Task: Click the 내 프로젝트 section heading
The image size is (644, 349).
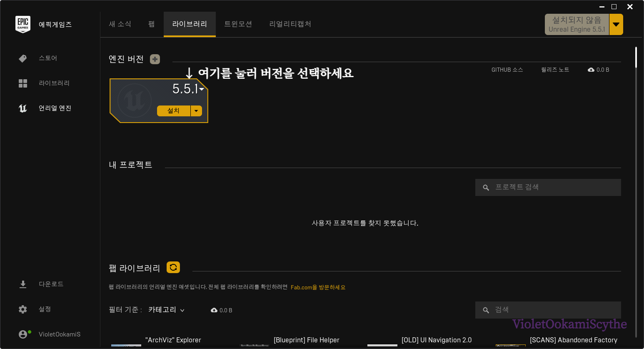Action: (x=130, y=165)
